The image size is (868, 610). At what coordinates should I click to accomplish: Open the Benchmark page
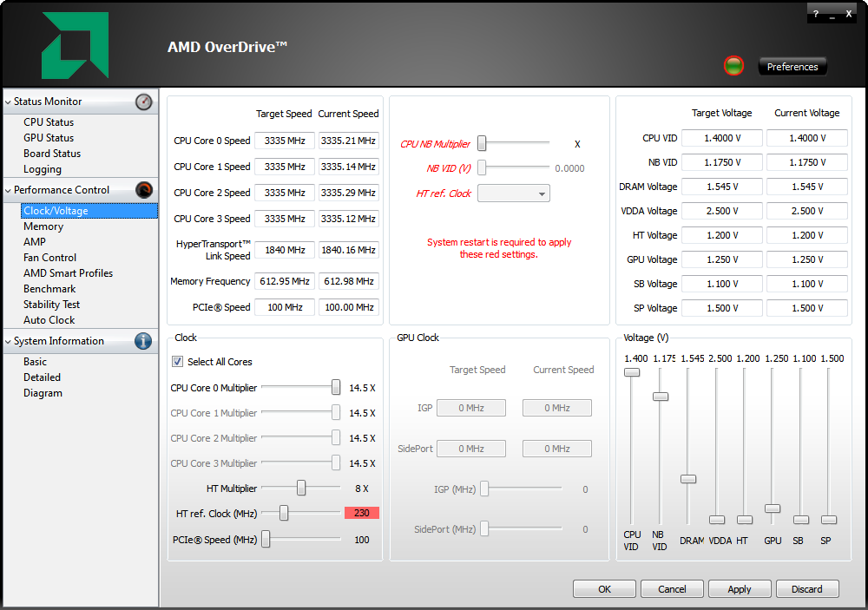(x=49, y=289)
